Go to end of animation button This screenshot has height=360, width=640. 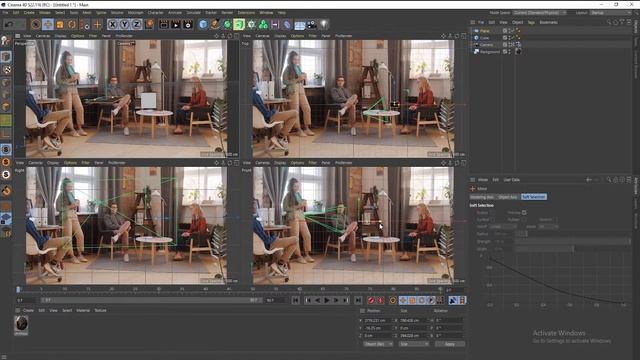(358, 300)
